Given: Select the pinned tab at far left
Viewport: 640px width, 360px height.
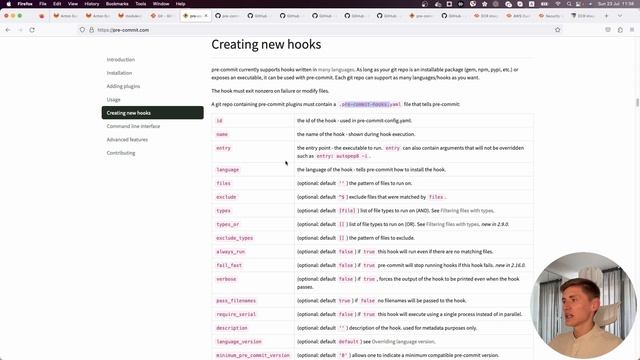Looking at the screenshot, I should click(x=42, y=16).
